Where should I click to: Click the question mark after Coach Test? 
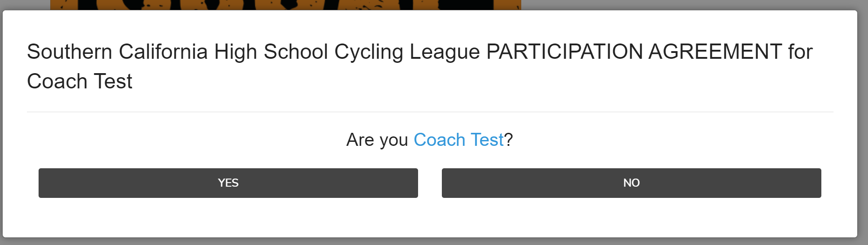pos(509,140)
